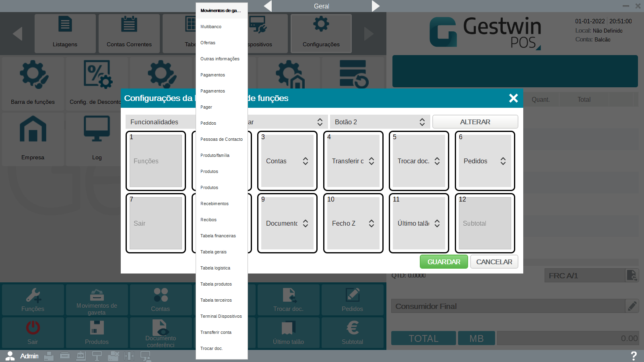The height and width of the screenshot is (362, 644).
Task: Save with the green GUARDAR button
Action: pos(444,262)
